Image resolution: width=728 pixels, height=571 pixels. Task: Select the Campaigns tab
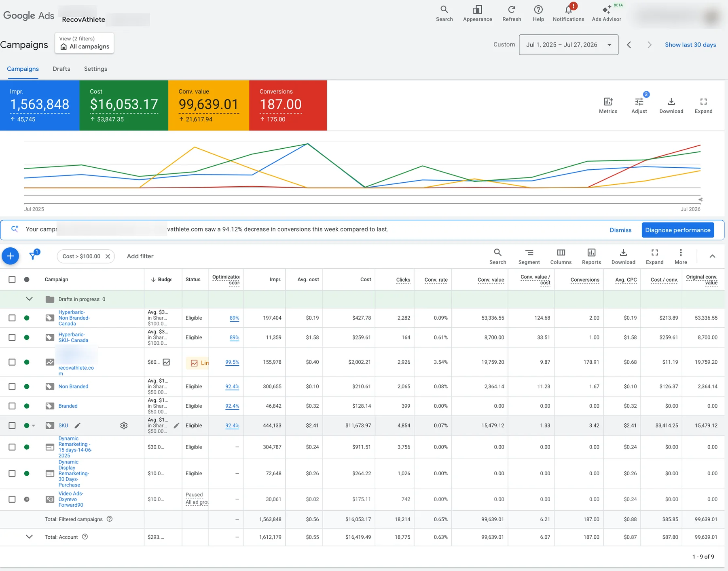23,69
